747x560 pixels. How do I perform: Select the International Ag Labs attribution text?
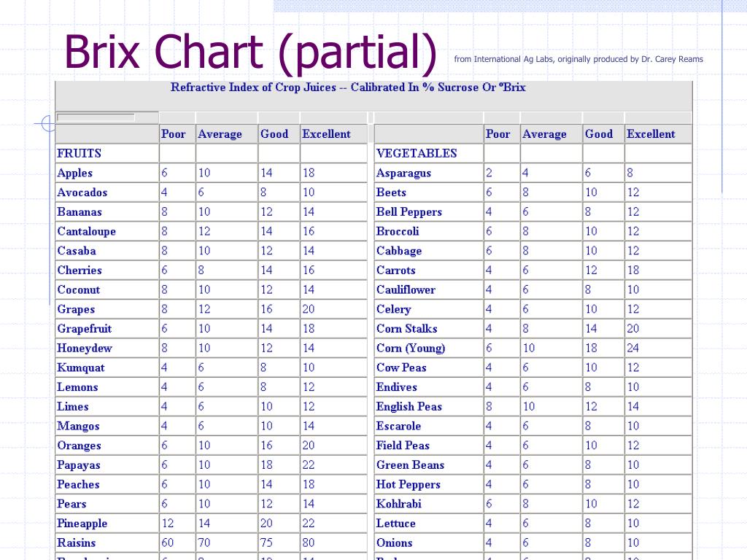pos(578,59)
